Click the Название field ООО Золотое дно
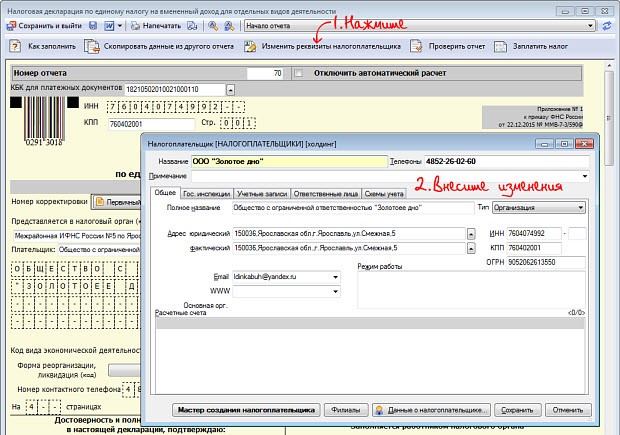 (x=289, y=161)
